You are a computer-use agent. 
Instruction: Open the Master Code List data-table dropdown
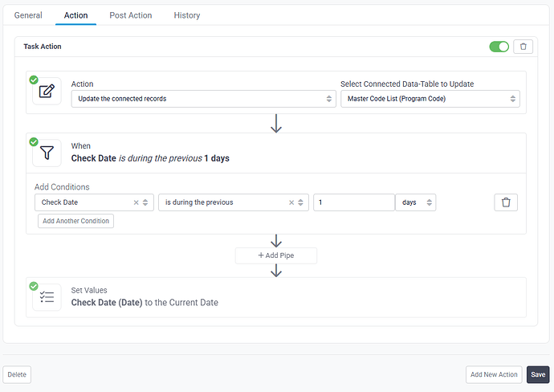[x=430, y=99]
